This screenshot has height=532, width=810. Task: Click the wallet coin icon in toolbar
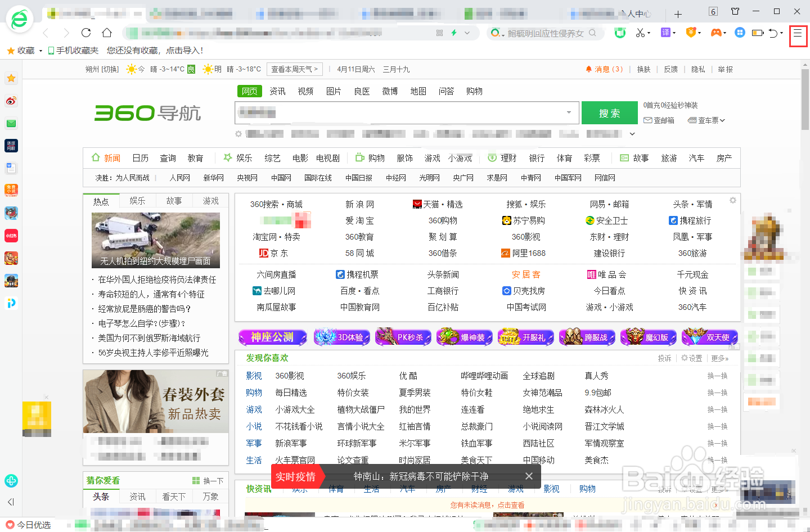[x=691, y=33]
